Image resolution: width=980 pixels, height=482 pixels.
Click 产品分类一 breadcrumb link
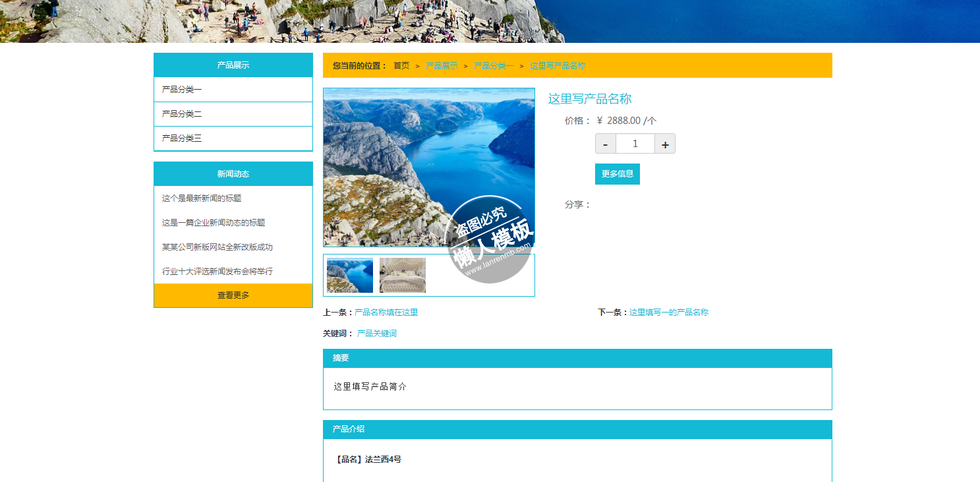(494, 66)
